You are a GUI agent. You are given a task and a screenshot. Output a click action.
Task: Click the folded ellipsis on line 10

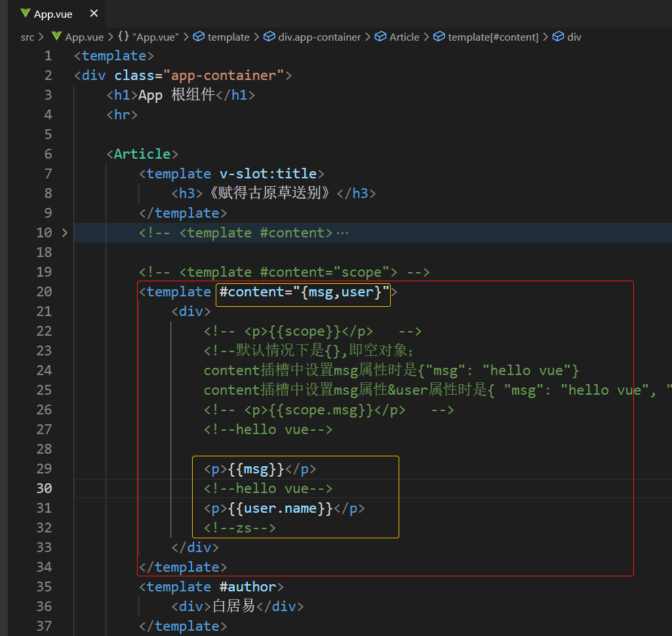point(342,233)
